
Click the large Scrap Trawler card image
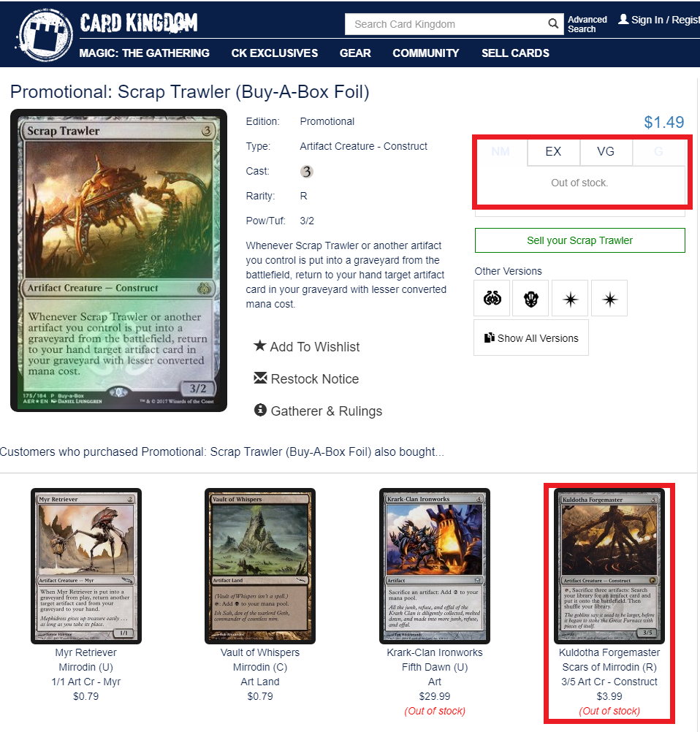click(x=118, y=261)
